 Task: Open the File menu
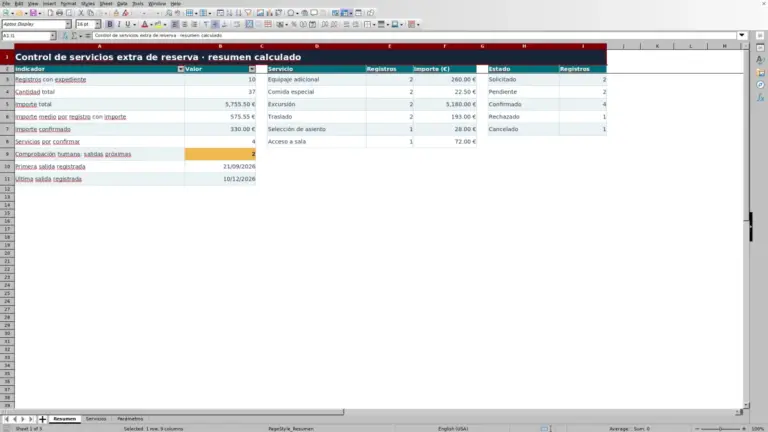(6, 3)
